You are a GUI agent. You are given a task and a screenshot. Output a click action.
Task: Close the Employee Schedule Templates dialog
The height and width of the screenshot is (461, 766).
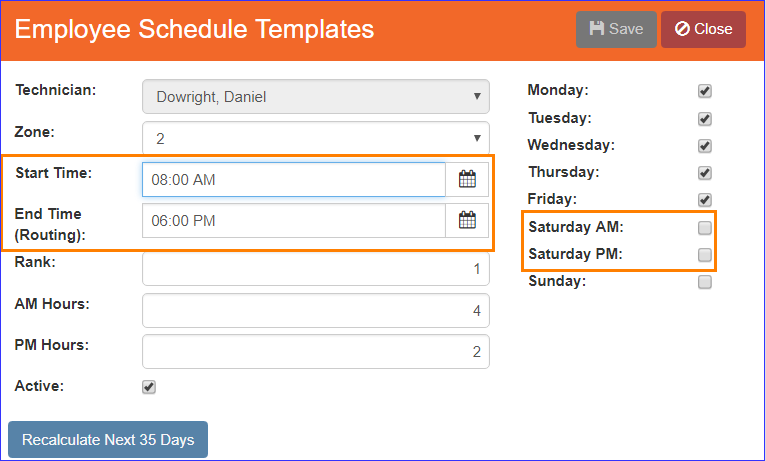click(703, 29)
